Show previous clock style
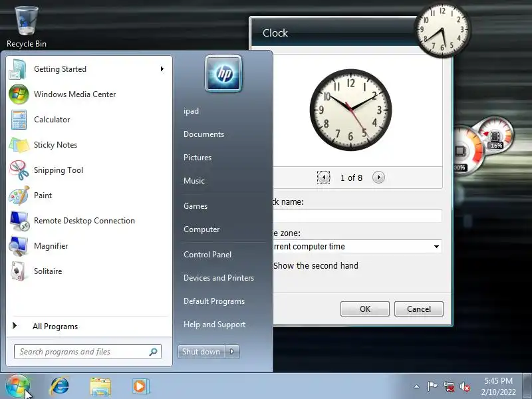 (324, 177)
